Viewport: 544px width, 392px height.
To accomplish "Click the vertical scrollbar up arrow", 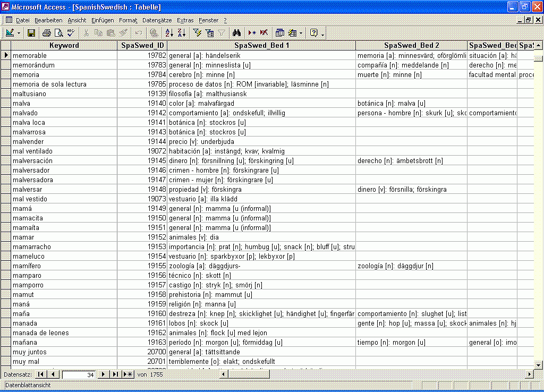I will [539, 45].
